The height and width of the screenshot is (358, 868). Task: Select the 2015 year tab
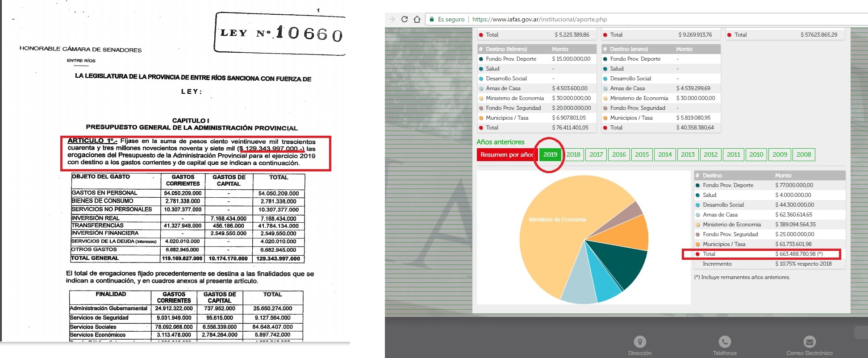[x=642, y=154]
